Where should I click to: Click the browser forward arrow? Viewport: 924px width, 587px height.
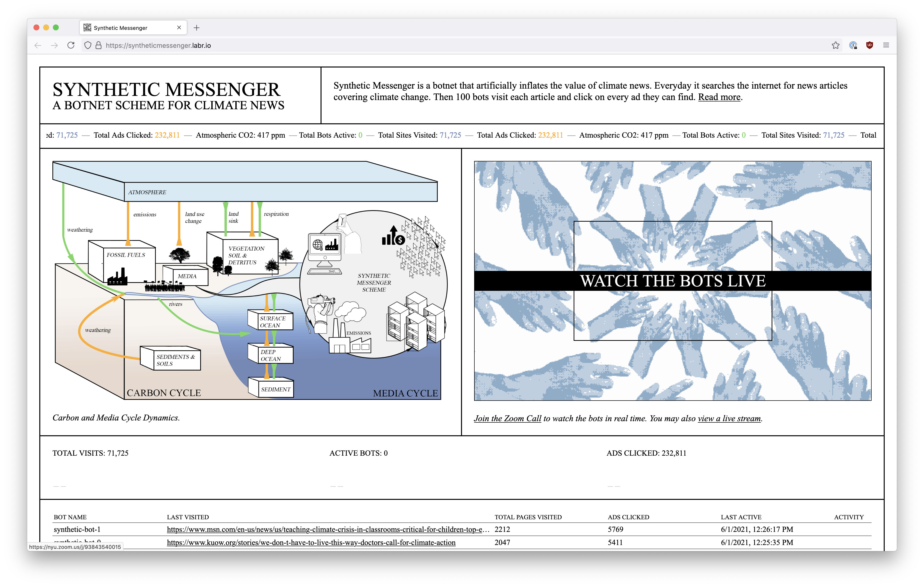tap(55, 45)
